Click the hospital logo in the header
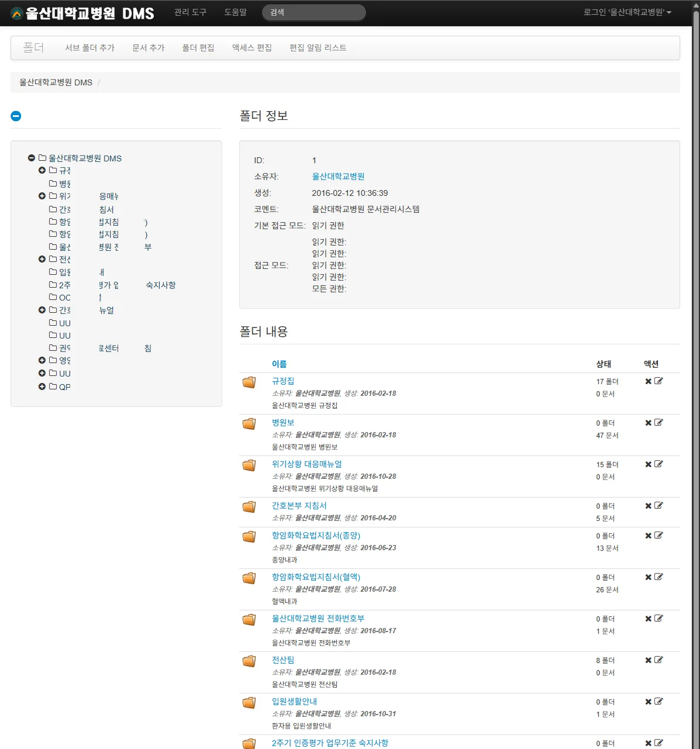The image size is (700, 749). 17,13
